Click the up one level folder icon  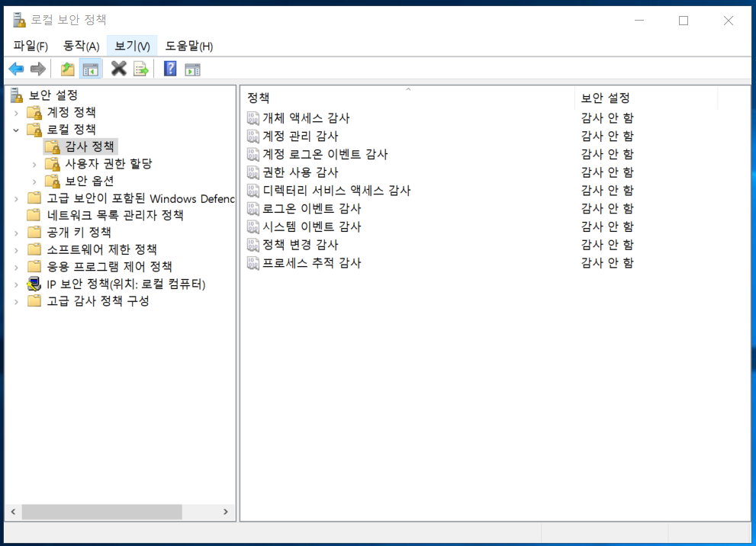pyautogui.click(x=67, y=69)
